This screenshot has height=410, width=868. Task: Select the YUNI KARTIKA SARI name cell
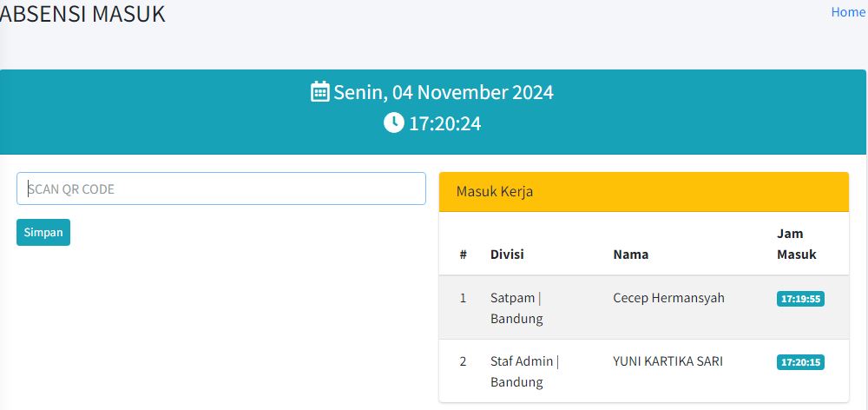[667, 361]
